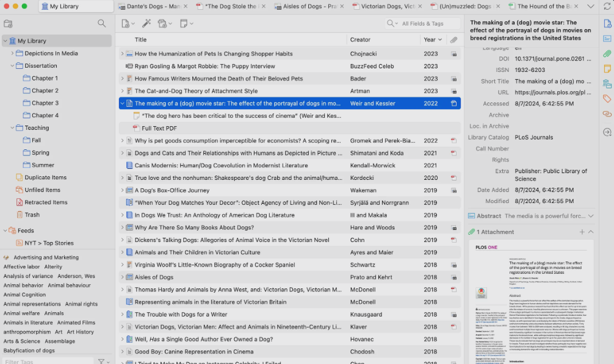Click the Locate arrow icon in sidenav
The width and height of the screenshot is (614, 364).
(607, 132)
